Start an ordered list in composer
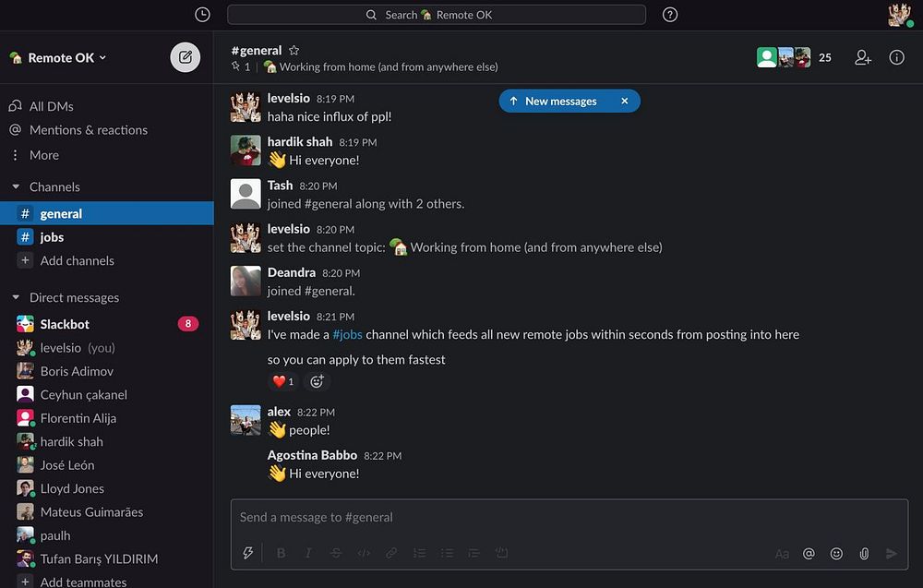Screen dimensions: 923x588 click(x=419, y=553)
